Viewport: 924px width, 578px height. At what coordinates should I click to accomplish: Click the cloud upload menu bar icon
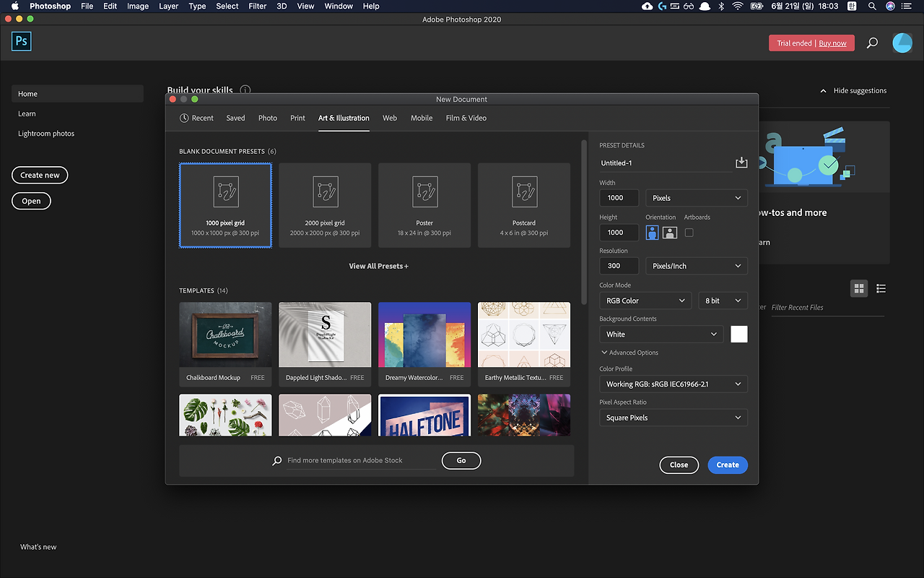pyautogui.click(x=647, y=6)
